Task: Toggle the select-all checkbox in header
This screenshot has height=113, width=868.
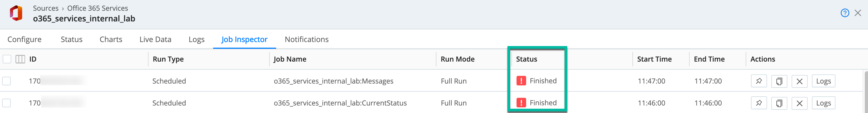Action: click(7, 59)
